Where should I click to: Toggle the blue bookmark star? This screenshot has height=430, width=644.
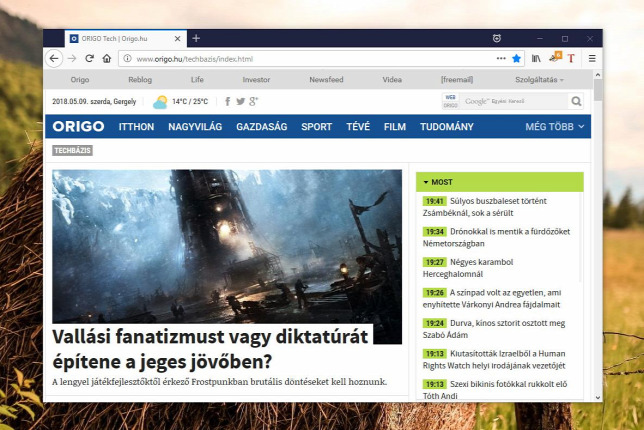517,59
